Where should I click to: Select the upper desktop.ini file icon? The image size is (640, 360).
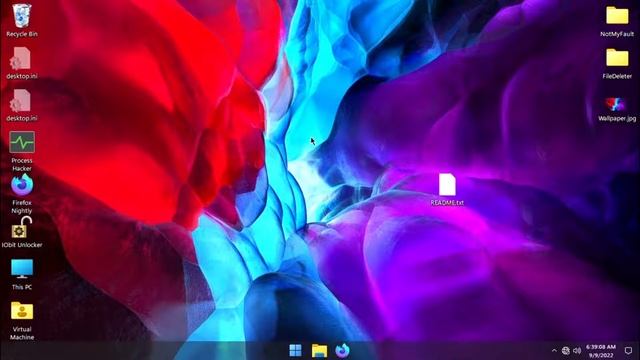[x=22, y=63]
